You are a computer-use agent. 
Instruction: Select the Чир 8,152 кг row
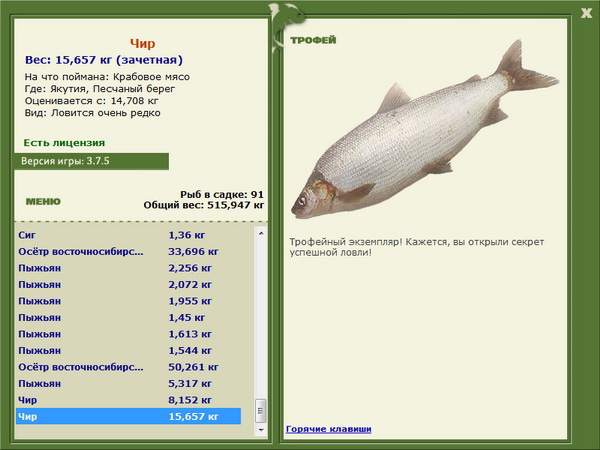(x=129, y=399)
